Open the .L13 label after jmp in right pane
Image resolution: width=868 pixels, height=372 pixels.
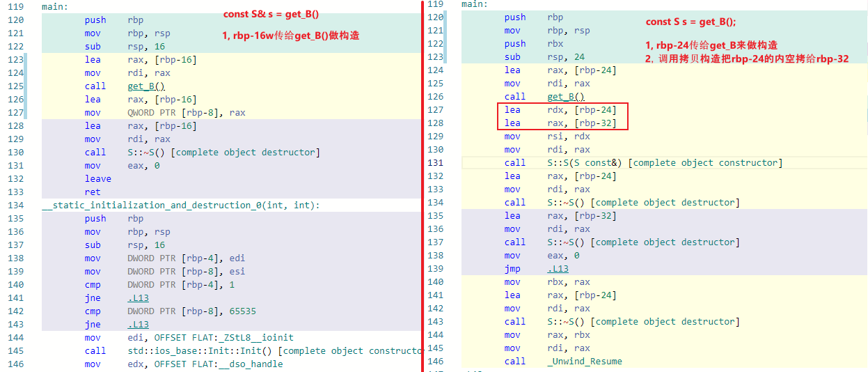tap(558, 269)
